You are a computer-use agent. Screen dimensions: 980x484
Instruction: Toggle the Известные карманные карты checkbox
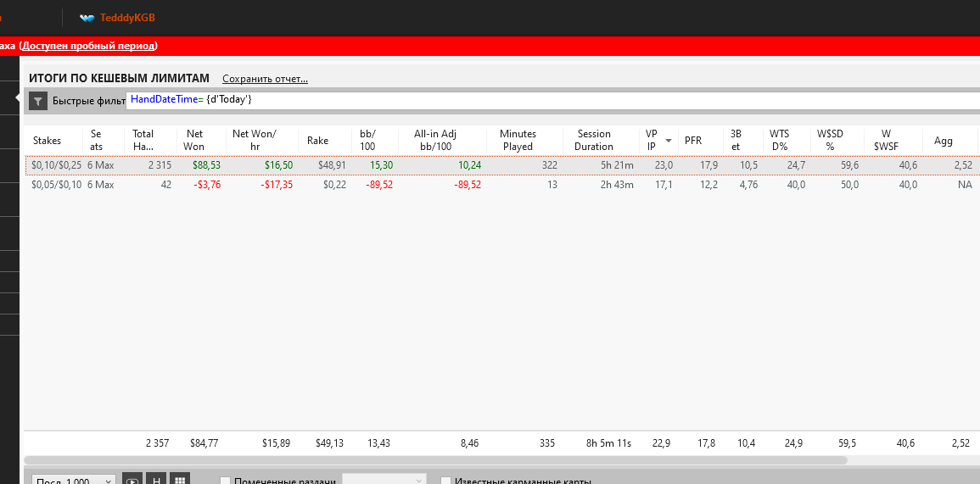pos(445,481)
